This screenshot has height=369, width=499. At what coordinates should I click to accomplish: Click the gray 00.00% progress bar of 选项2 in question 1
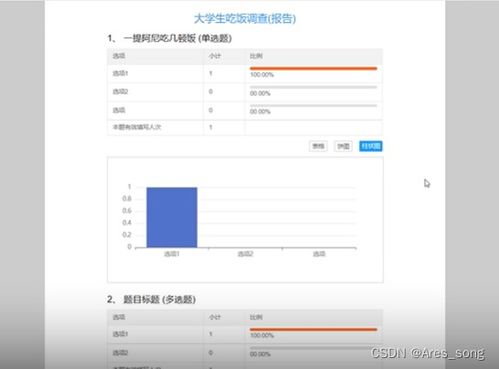pos(313,87)
